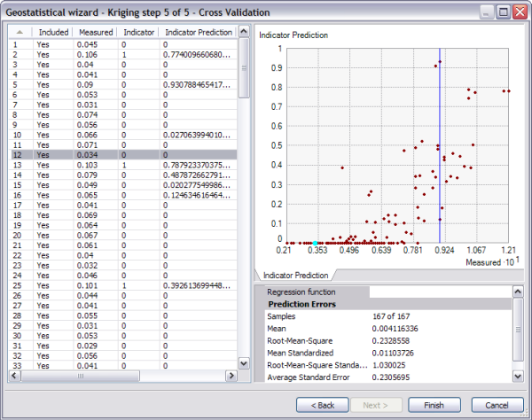
Task: Click table horizontal scrollbar left arrow
Action: [14, 376]
